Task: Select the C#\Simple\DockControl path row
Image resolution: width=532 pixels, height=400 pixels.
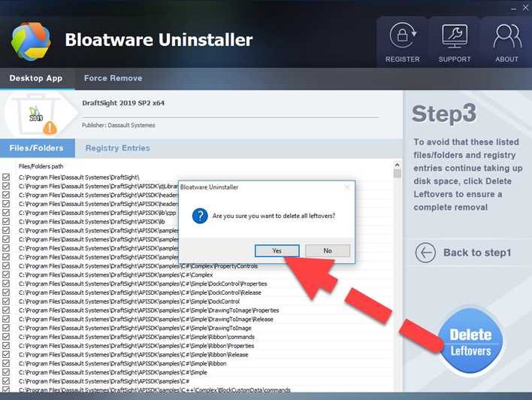Action: click(x=129, y=302)
